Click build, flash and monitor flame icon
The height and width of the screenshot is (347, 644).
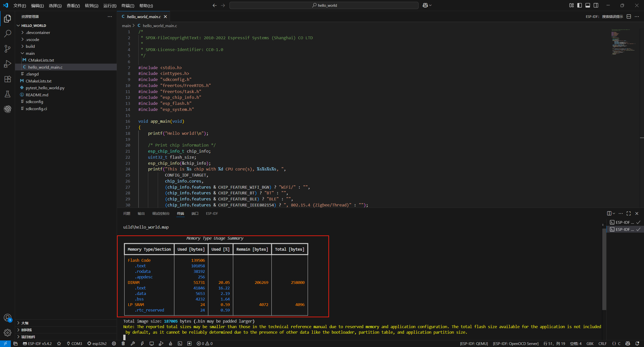(171, 343)
